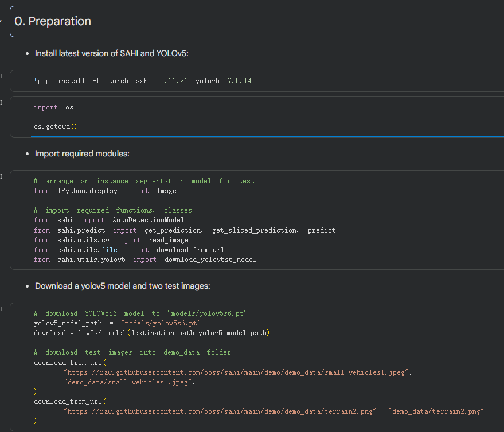Click 'sahi==0.11.21' in the pip command

(162, 81)
